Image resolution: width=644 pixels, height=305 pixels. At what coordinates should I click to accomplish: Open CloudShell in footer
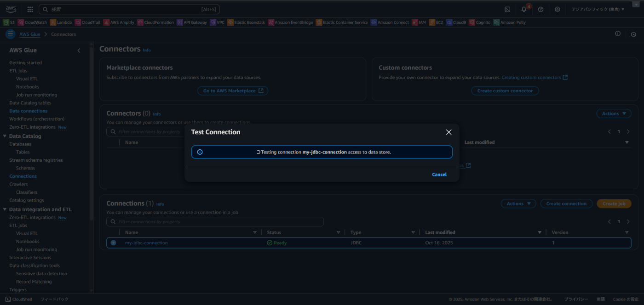(19, 299)
